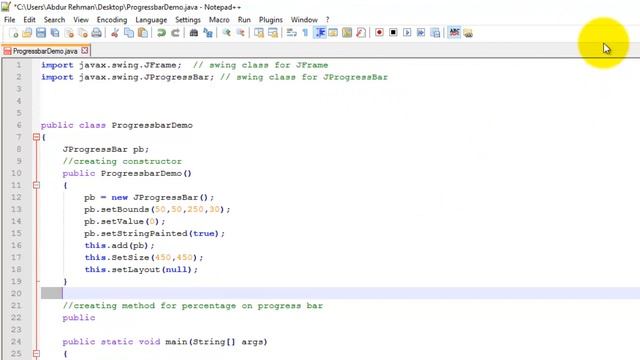Click the Copy toolbar icon
The image size is (640, 360).
click(129, 33)
